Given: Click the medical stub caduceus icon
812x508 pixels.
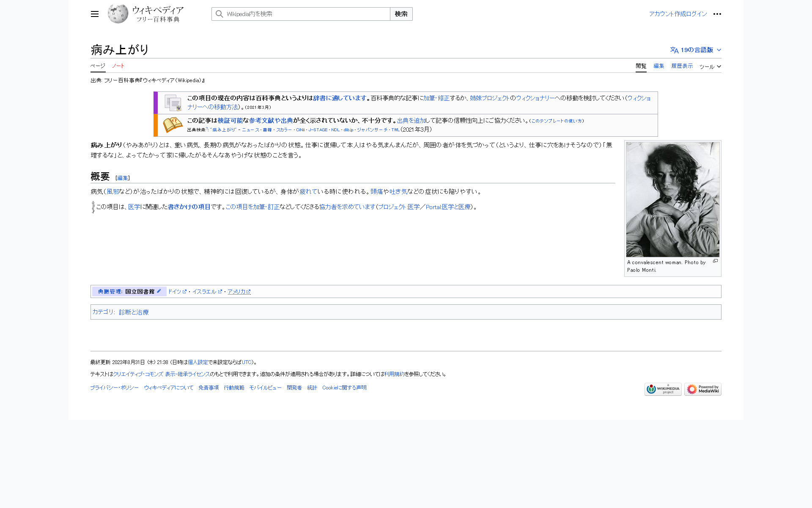Looking at the screenshot, I should coord(93,207).
